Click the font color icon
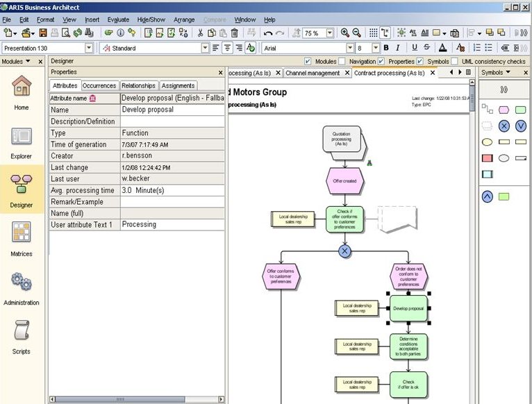532x404 pixels. pyautogui.click(x=442, y=48)
